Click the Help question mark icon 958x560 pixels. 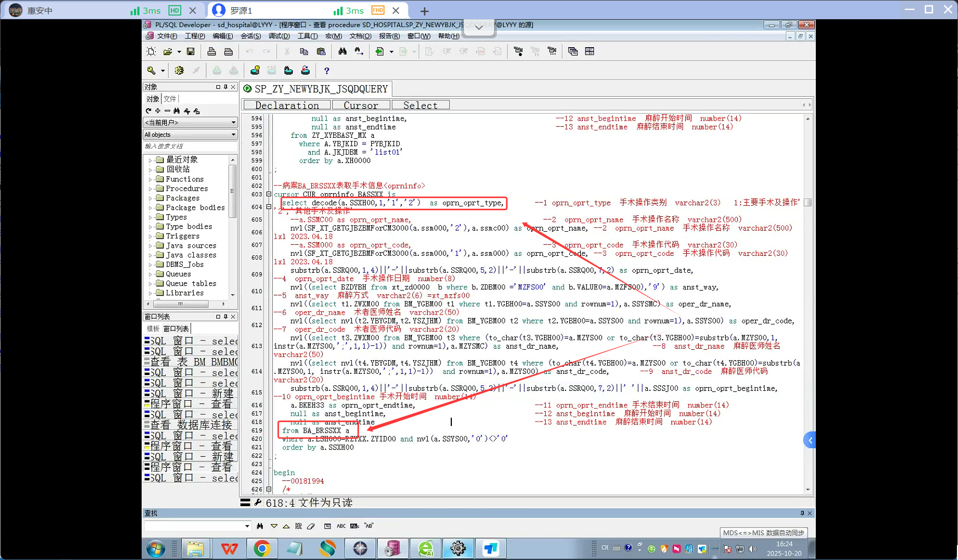click(327, 71)
